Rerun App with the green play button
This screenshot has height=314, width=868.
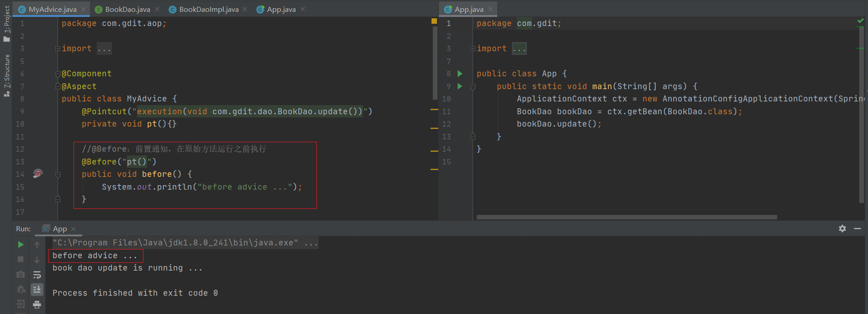(21, 245)
